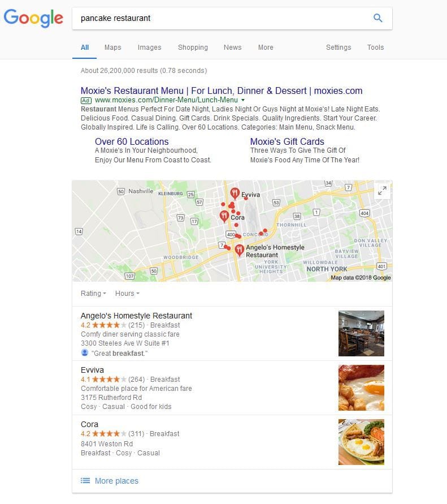Click the pancake restaurant search field
Image resolution: width=447 pixels, height=504 pixels.
222,18
